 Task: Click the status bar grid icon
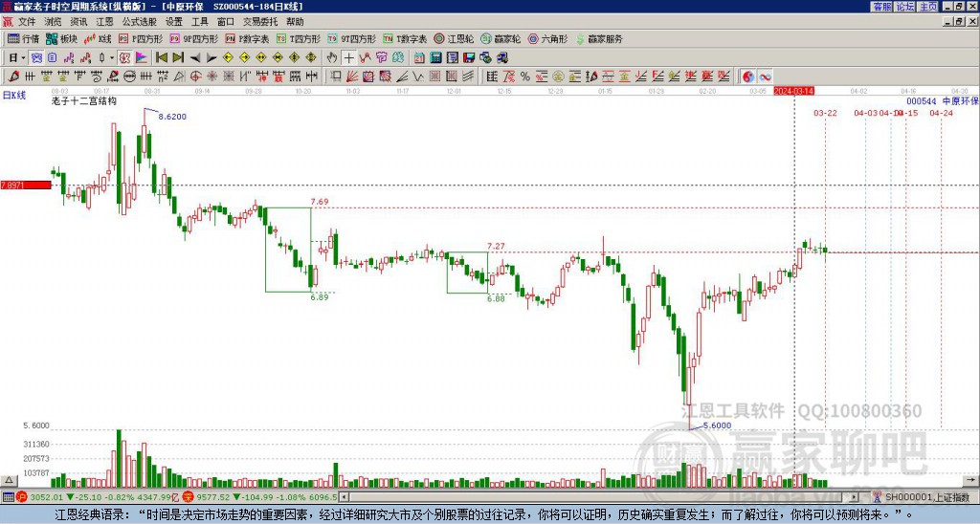(x=8, y=497)
